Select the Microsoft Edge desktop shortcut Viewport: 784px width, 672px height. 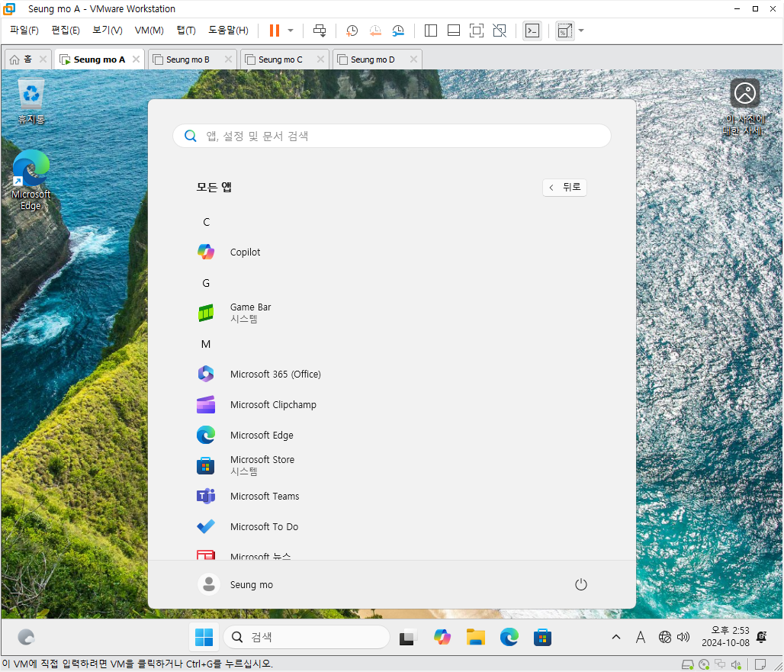coord(31,180)
